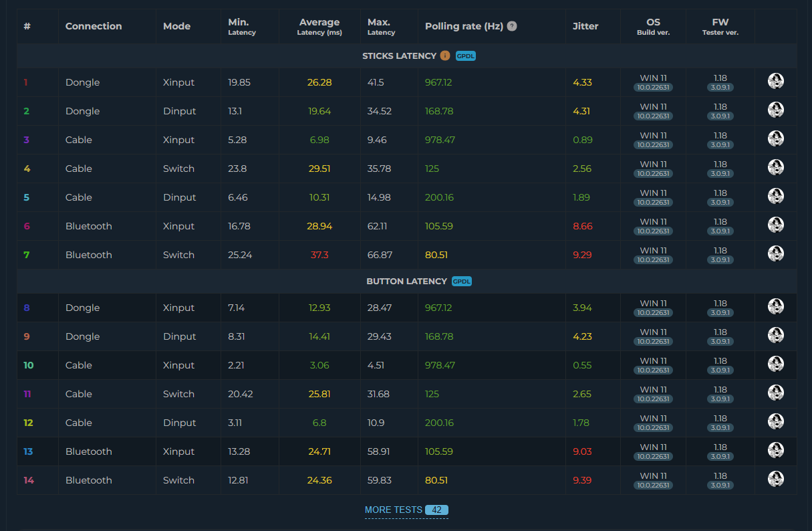Click the Min. Latency column header
Screen dimensions: 812x531
click(x=242, y=27)
